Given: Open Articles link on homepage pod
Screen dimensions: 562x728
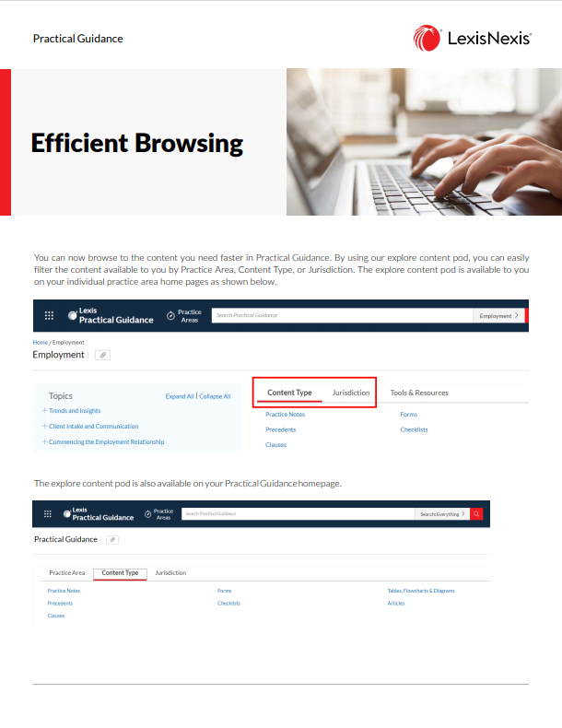Looking at the screenshot, I should pyautogui.click(x=396, y=603).
